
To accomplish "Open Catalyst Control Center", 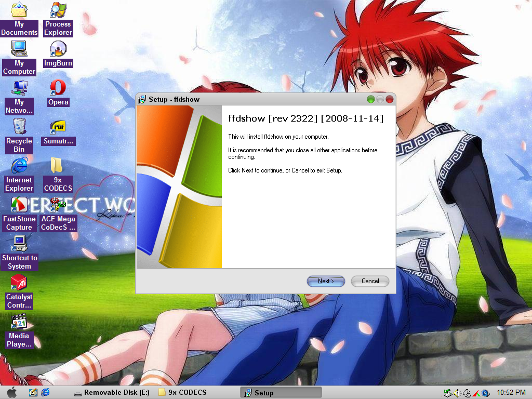I will click(x=19, y=283).
